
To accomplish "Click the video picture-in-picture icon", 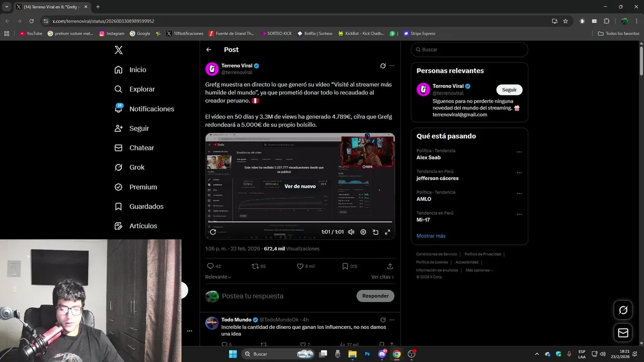I will 375,232.
